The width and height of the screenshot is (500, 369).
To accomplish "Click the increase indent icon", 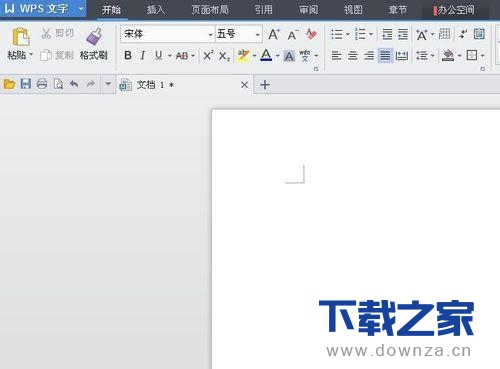I will (403, 34).
